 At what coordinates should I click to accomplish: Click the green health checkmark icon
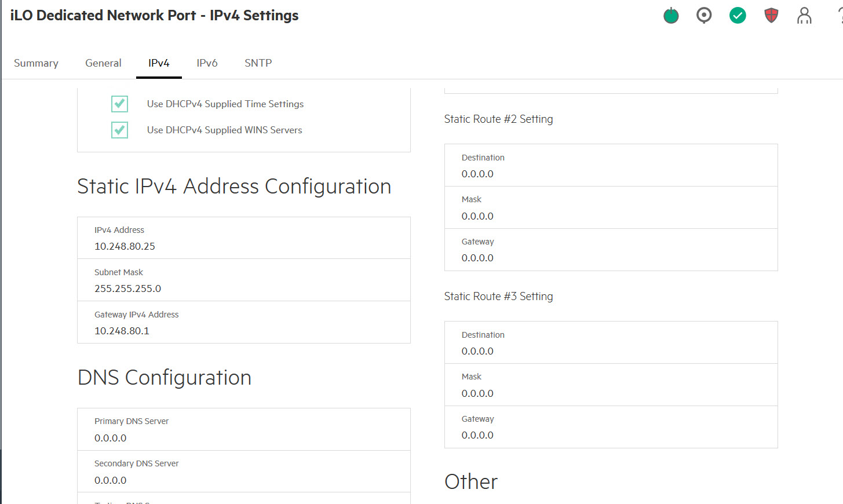tap(738, 16)
